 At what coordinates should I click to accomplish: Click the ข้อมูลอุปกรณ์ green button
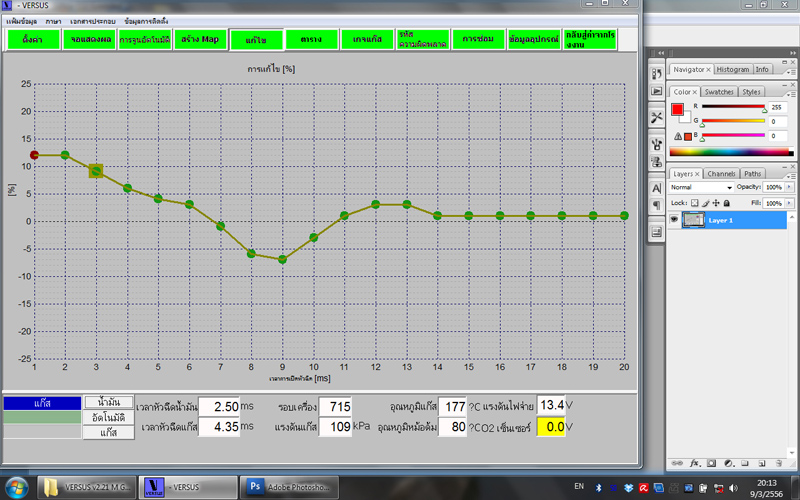(x=534, y=39)
